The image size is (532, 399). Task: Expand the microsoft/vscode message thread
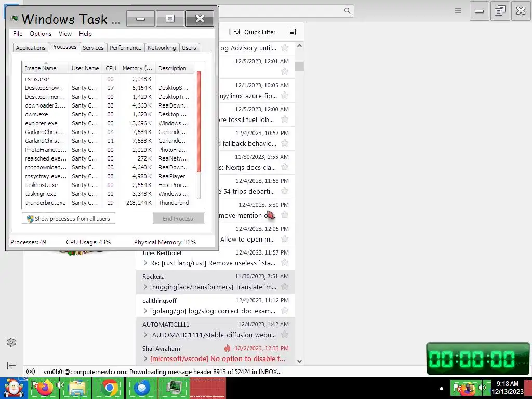(145, 358)
